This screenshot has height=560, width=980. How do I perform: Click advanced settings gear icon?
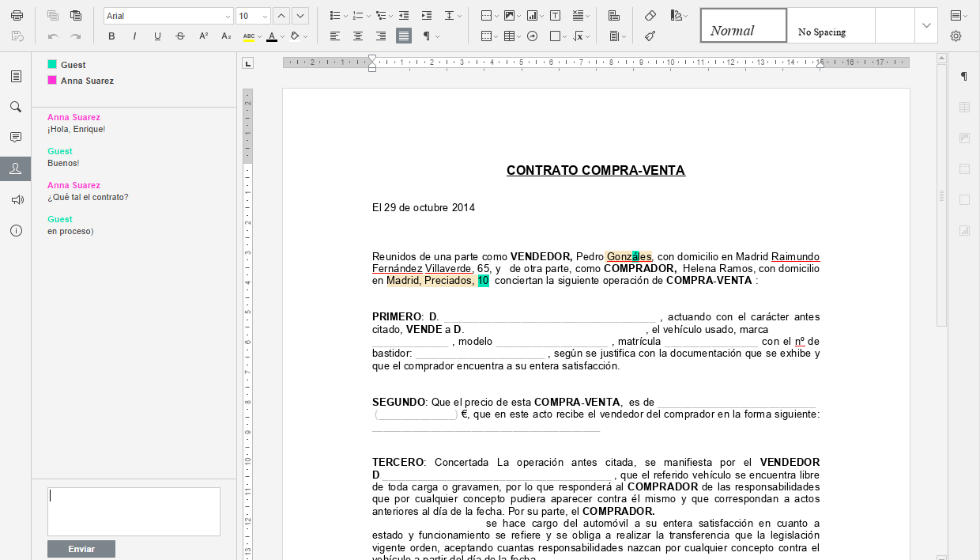coord(956,36)
